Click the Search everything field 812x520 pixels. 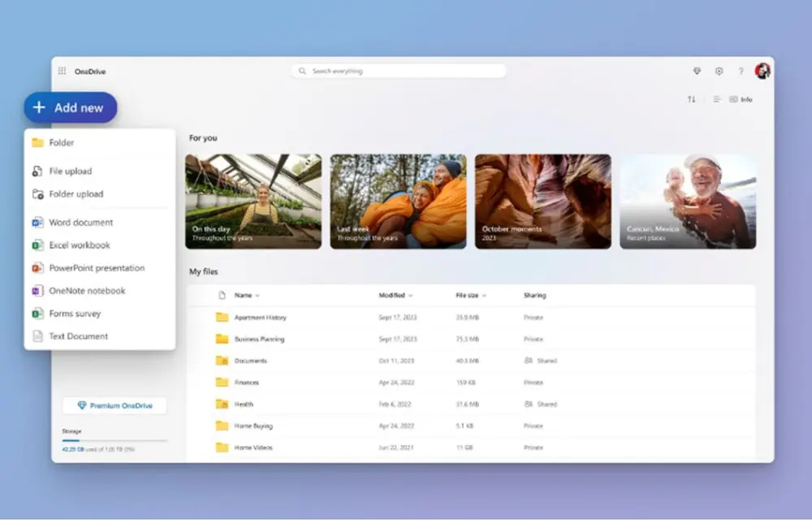[399, 71]
